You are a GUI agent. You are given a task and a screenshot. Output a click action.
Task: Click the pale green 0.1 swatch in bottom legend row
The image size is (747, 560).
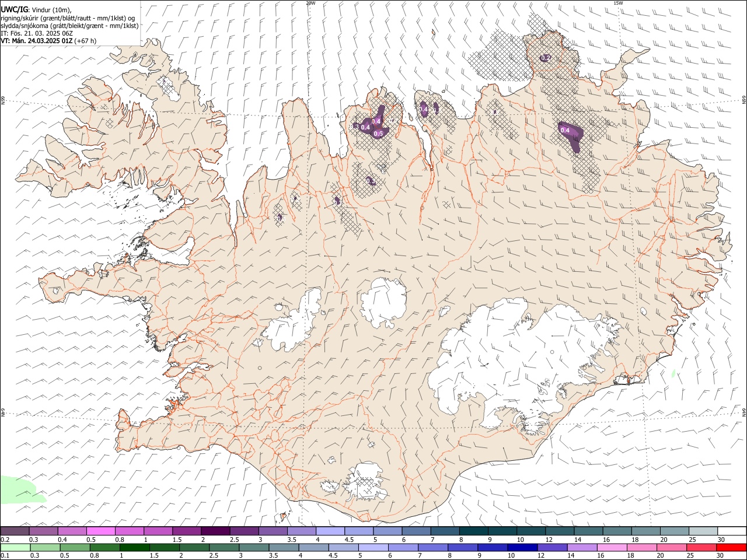coord(15,548)
